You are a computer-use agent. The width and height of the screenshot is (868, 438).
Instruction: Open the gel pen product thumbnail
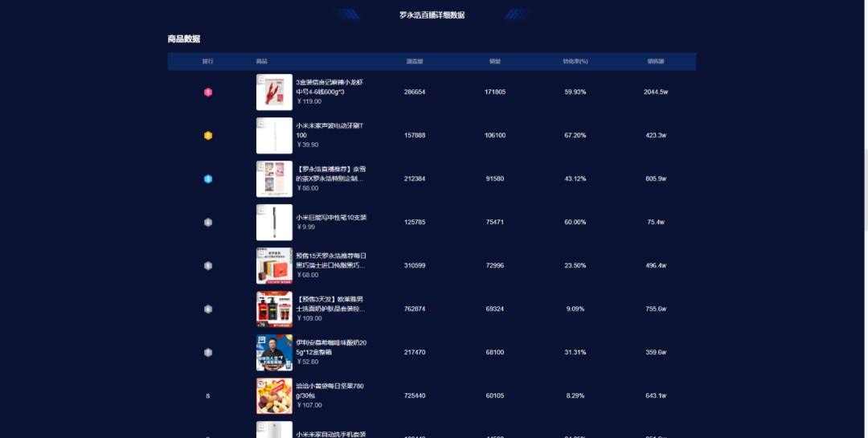coord(274,223)
